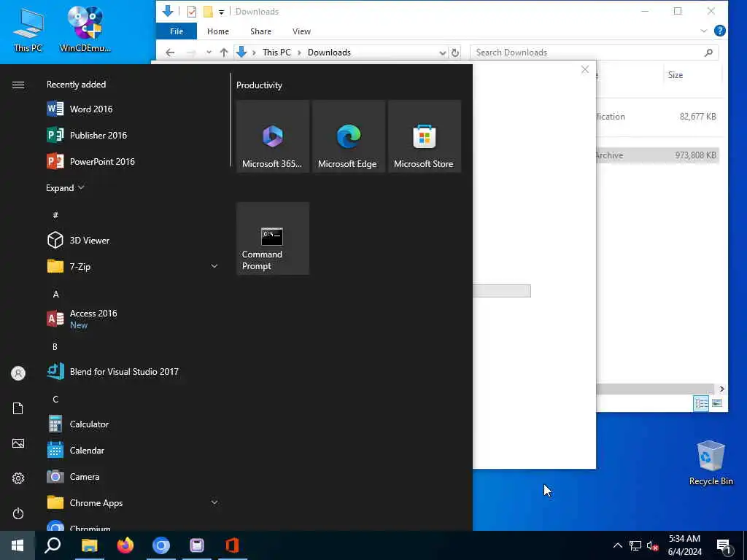Open the address bar history dropdown

(443, 52)
